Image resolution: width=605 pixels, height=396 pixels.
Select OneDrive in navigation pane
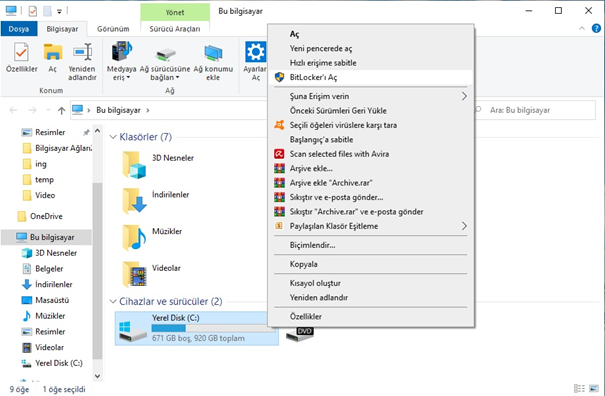click(x=40, y=217)
